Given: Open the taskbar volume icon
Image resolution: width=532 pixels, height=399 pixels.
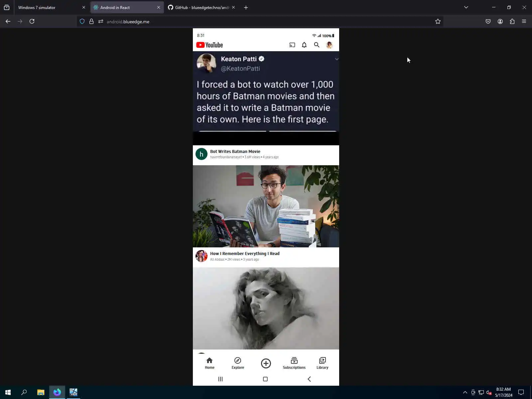Looking at the screenshot, I should (489, 392).
